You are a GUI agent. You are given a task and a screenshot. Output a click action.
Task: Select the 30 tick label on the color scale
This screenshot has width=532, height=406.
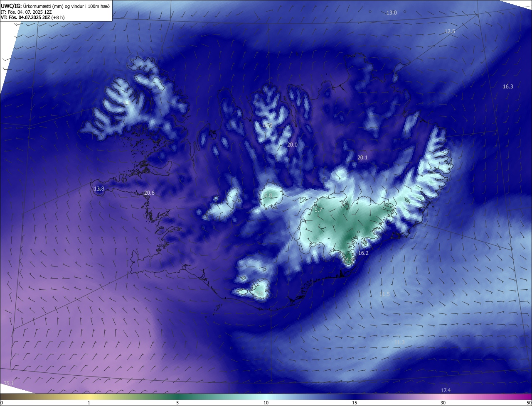(443, 403)
